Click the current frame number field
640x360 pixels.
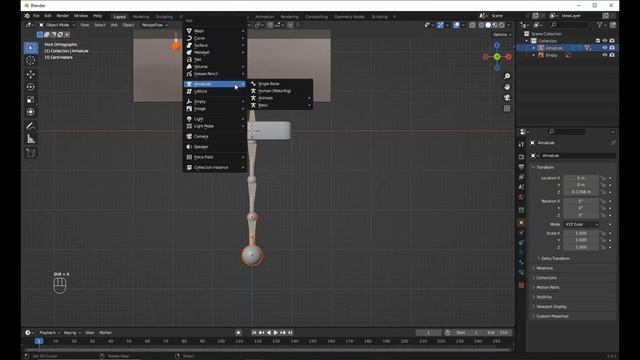click(x=429, y=333)
